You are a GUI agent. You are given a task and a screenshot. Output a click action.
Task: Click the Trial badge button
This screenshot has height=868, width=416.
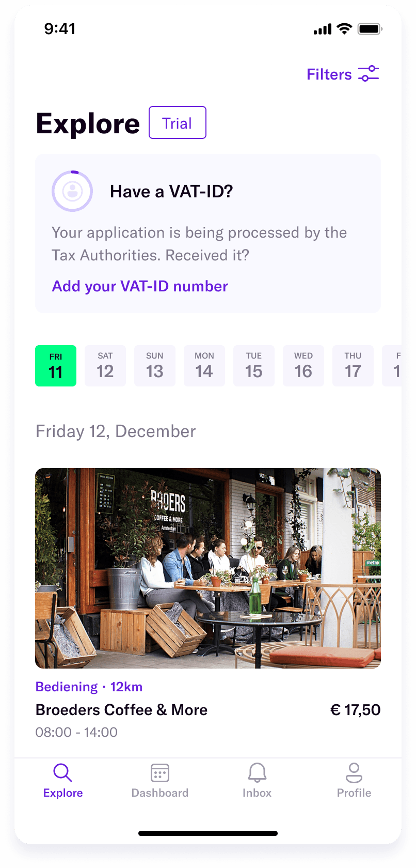pos(178,122)
